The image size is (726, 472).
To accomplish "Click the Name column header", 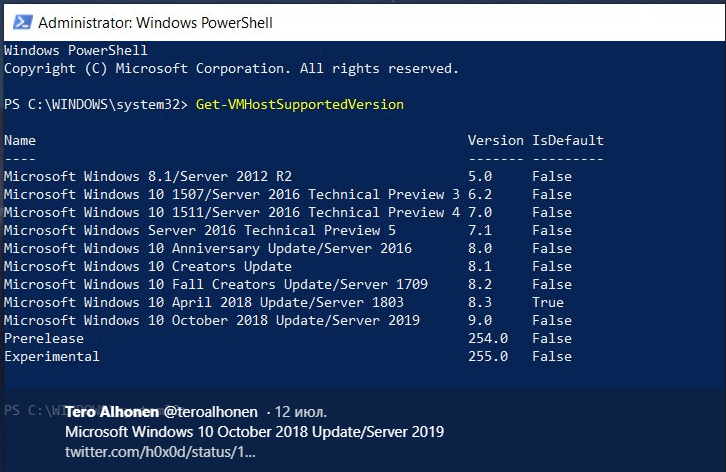I will pos(20,140).
